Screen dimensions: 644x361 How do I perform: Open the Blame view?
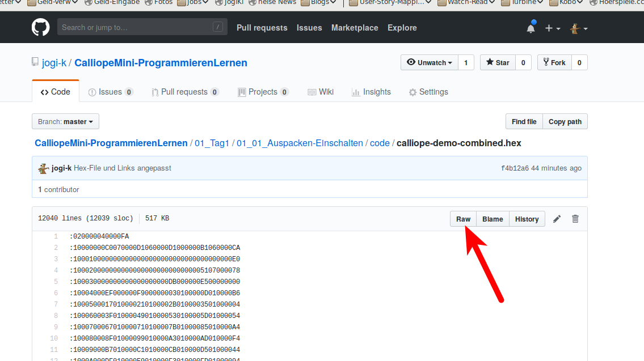pos(493,219)
